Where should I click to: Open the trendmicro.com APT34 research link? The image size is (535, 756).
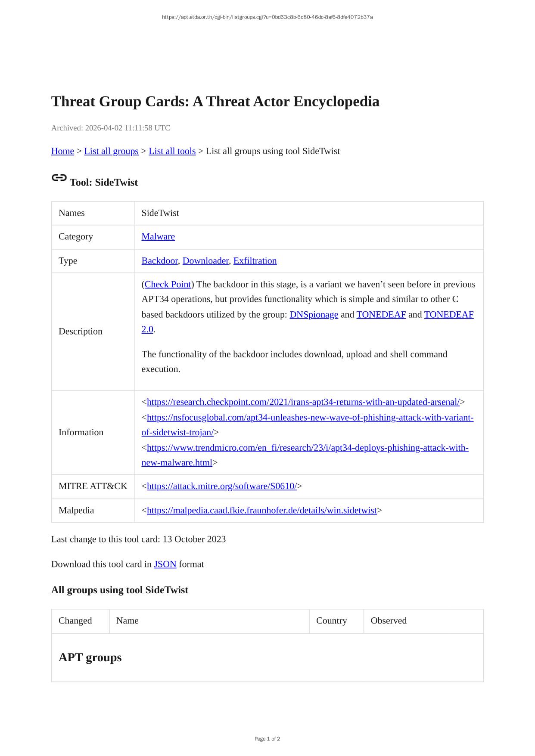(307, 448)
